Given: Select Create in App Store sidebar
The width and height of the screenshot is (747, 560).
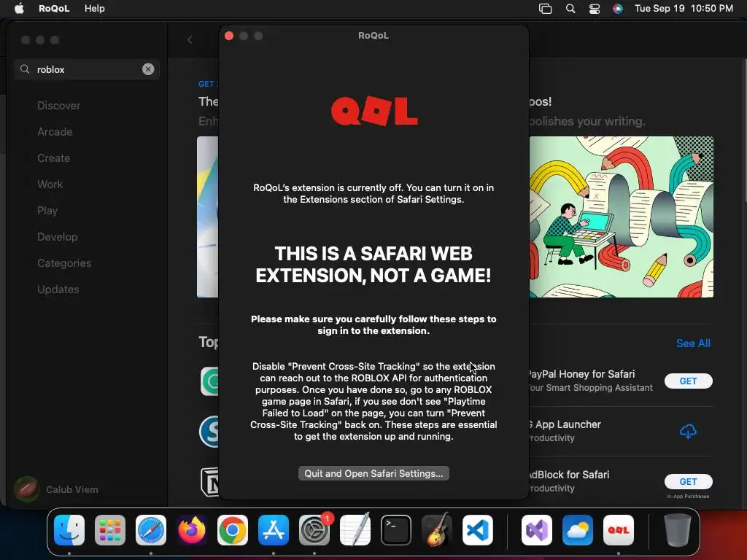Looking at the screenshot, I should click(53, 158).
